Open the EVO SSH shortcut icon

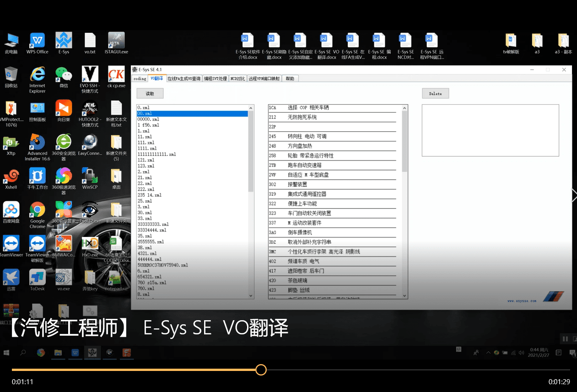pyautogui.click(x=90, y=74)
